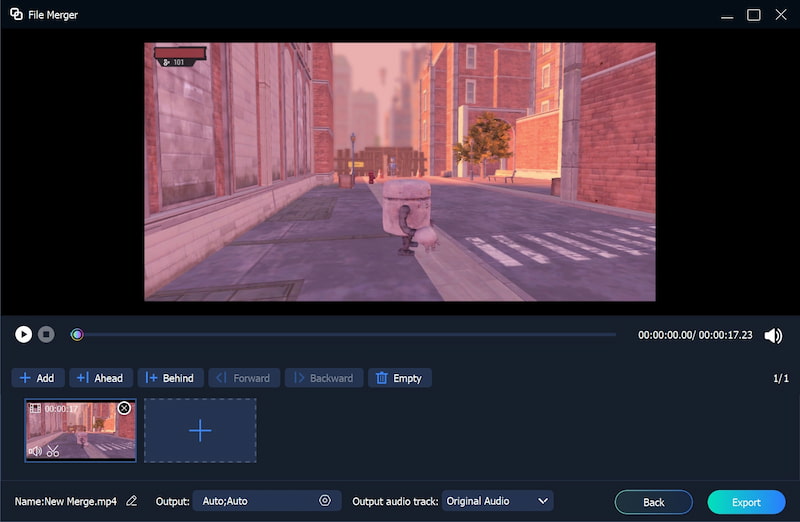Click the playback progress slider handle

coord(77,334)
